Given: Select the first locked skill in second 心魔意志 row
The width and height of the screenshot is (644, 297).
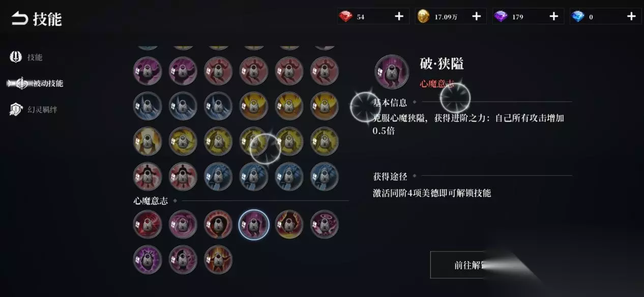Looking at the screenshot, I should click(x=148, y=259).
